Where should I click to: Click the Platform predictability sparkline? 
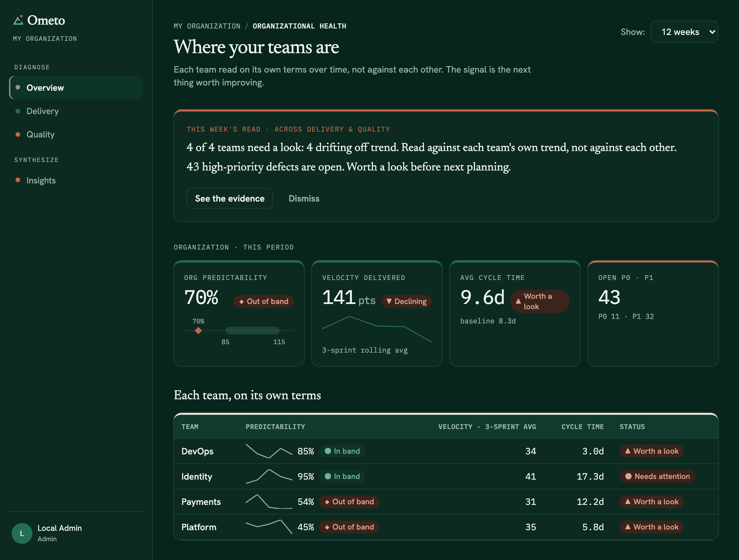point(269,527)
